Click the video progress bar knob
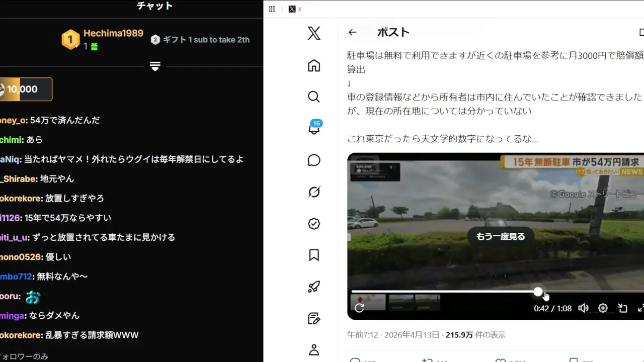The height and width of the screenshot is (362, 644). (538, 292)
